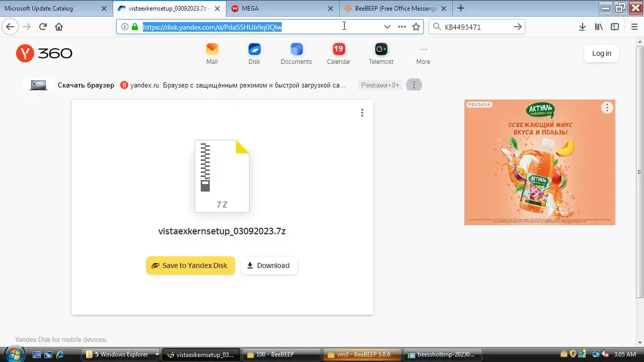Open the file card three-dot menu
The height and width of the screenshot is (362, 644).
[362, 113]
